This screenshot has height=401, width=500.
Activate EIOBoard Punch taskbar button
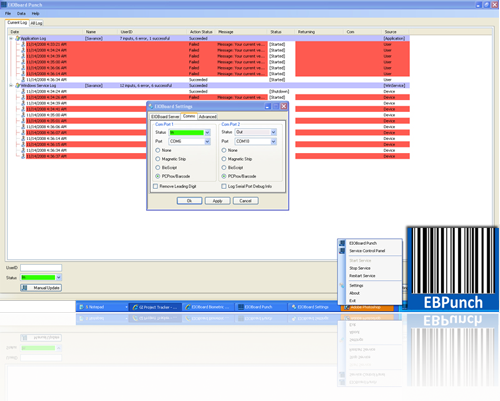pyautogui.click(x=261, y=307)
